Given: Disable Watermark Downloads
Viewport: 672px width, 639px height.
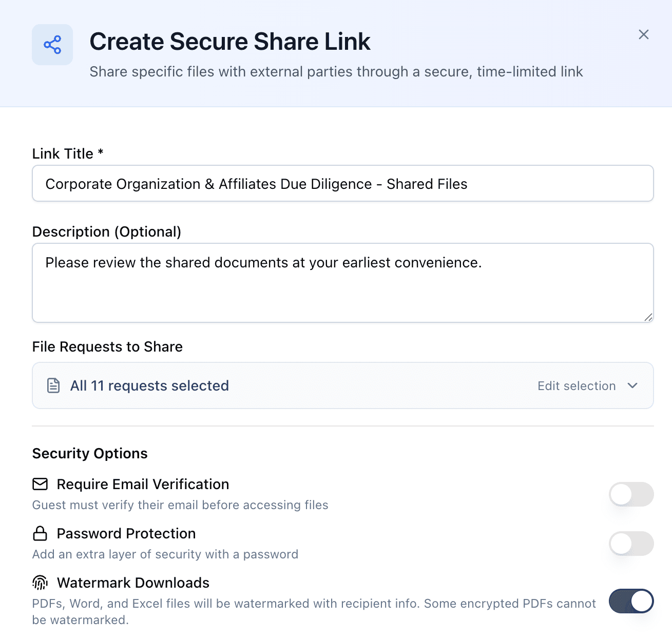Looking at the screenshot, I should 631,601.
